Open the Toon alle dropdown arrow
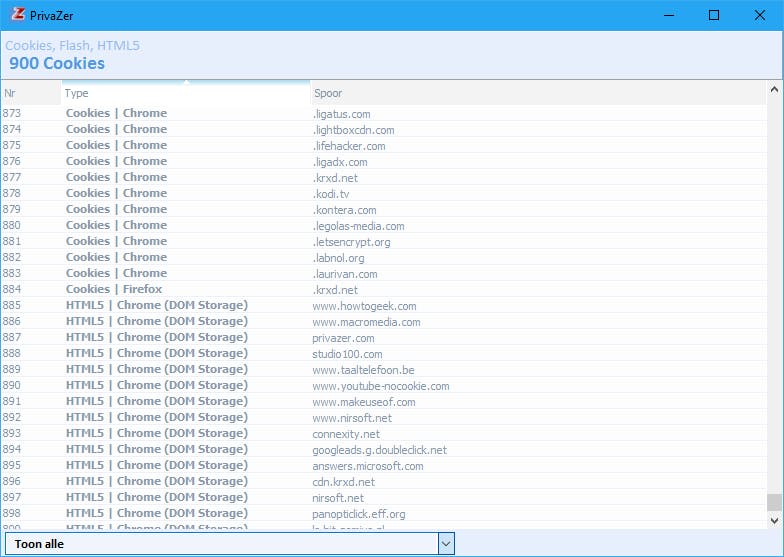Viewport: 784px width, 557px height. [446, 544]
